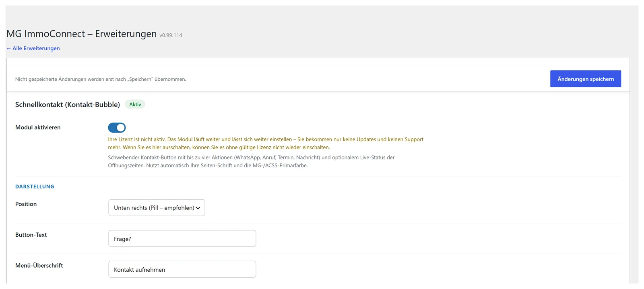Open the Position dropdown

157,208
